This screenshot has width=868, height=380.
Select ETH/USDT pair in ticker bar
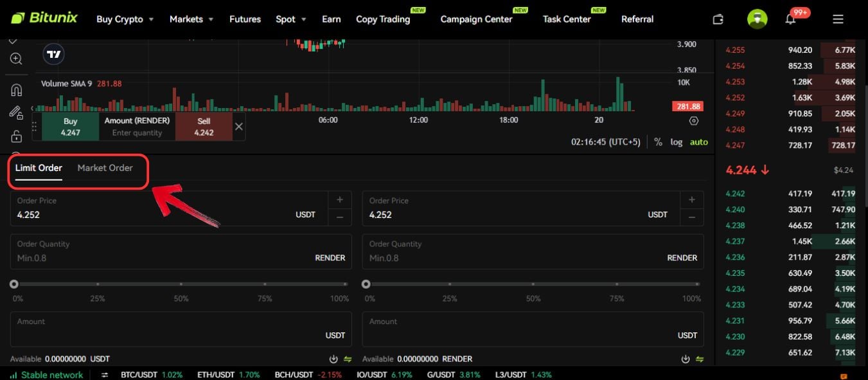tap(228, 375)
